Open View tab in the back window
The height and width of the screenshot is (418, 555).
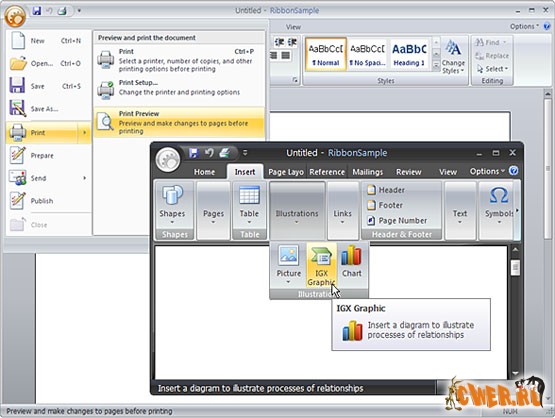point(293,27)
